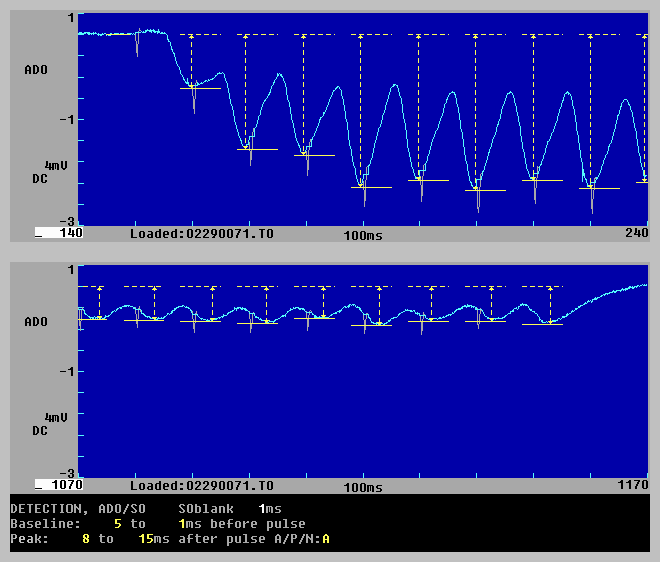
Task: Select the 4mV scale label of upper trace
Action: 56,165
